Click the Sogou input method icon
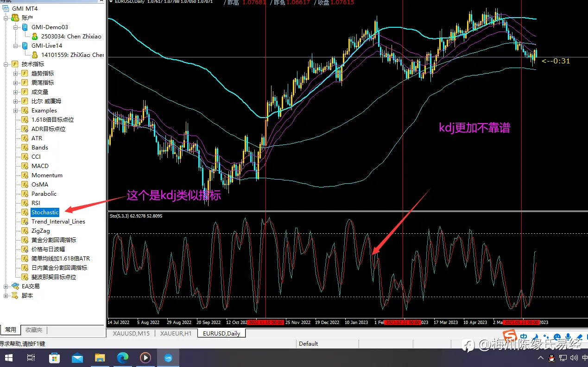 (510, 336)
